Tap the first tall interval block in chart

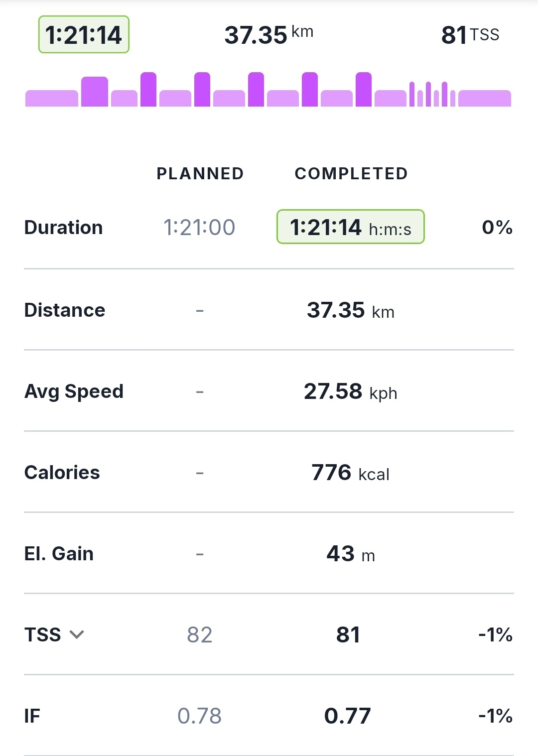94,92
